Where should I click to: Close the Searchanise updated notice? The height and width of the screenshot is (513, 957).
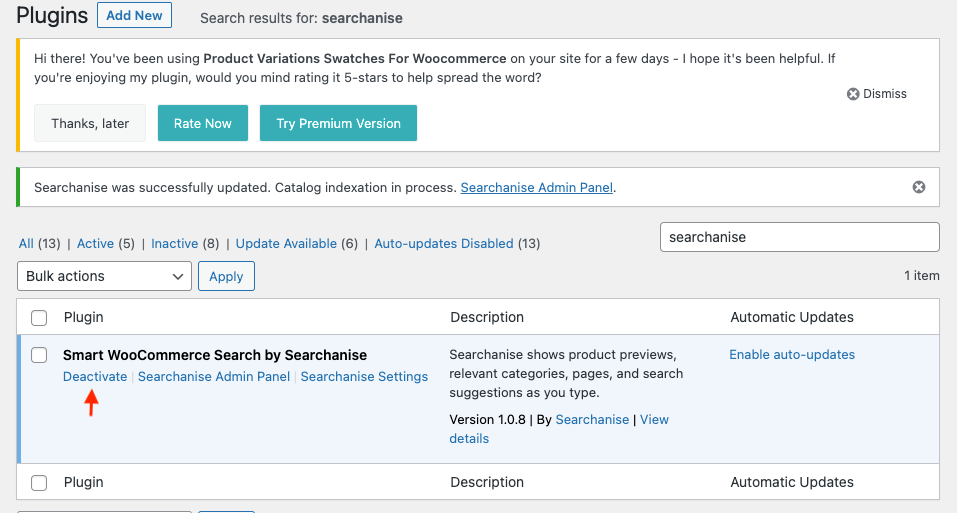click(x=919, y=187)
